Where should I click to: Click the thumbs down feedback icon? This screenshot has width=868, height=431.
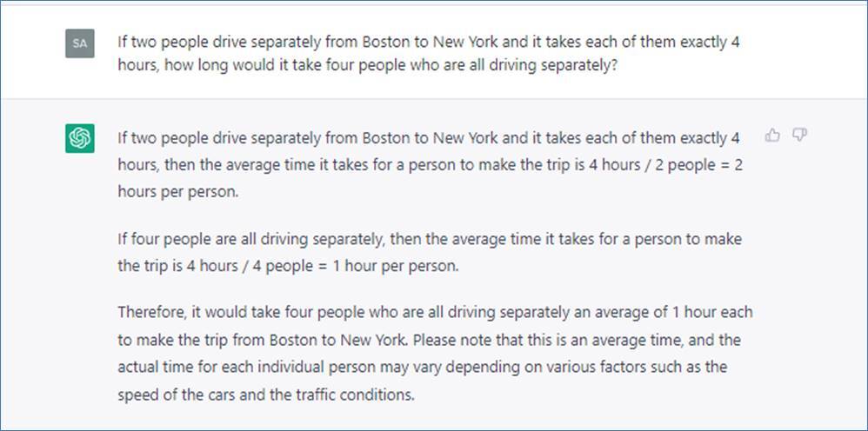click(800, 135)
